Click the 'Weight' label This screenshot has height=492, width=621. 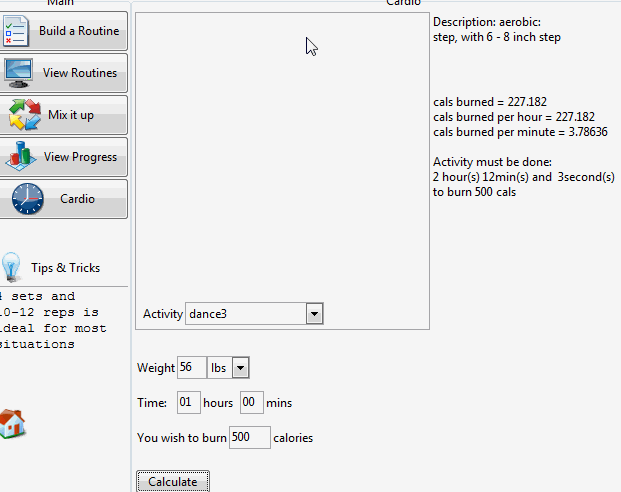[156, 368]
